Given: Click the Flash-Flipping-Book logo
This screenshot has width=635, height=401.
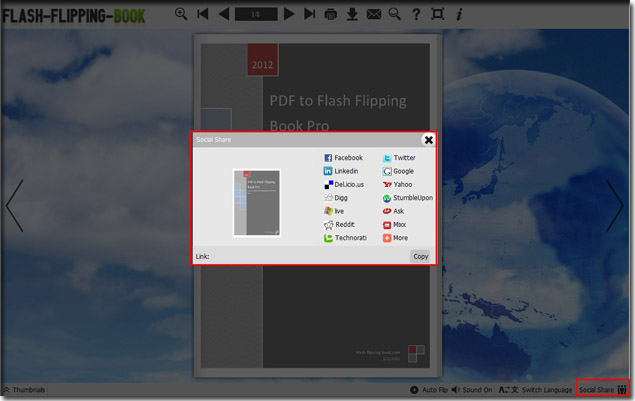Looking at the screenshot, I should click(74, 16).
